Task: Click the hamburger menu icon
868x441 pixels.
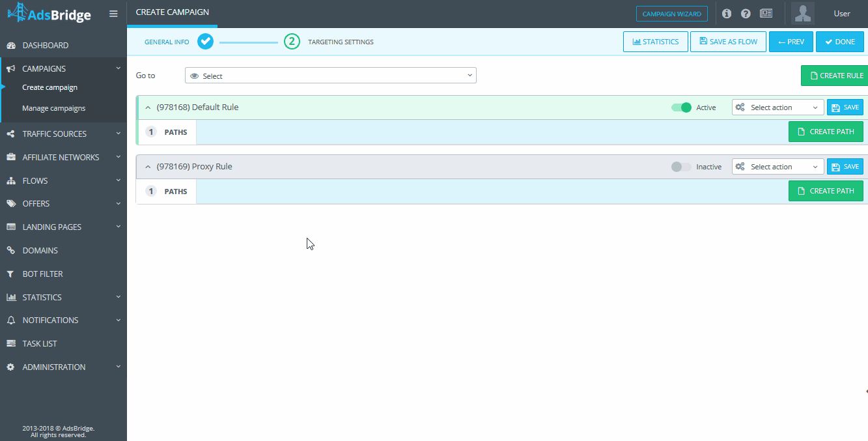Action: point(113,14)
